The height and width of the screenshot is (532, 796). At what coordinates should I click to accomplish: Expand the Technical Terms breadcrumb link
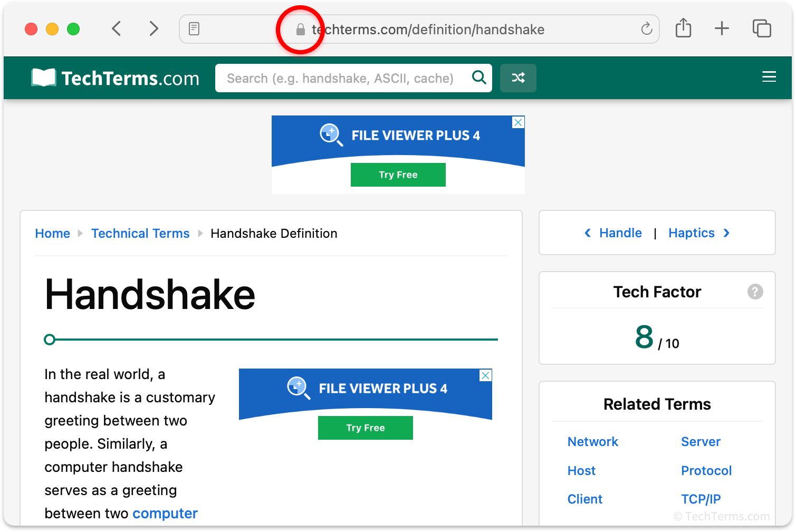pyautogui.click(x=140, y=233)
